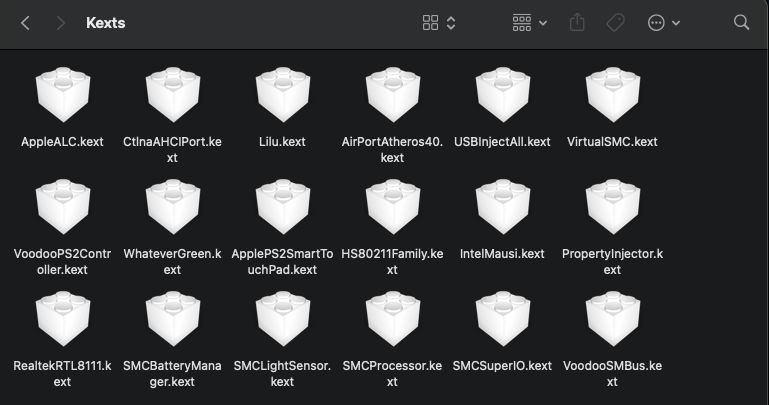
Task: Select the PropertyInjector.kext icon
Action: tap(612, 206)
